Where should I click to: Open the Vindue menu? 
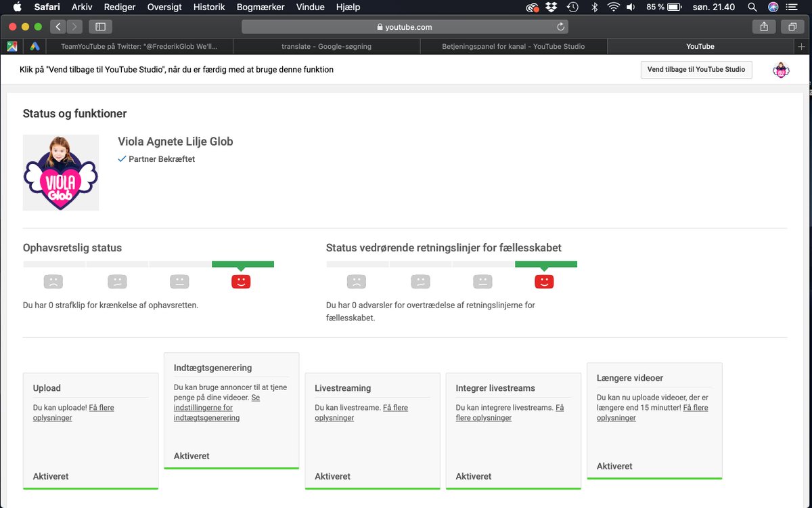tap(311, 7)
